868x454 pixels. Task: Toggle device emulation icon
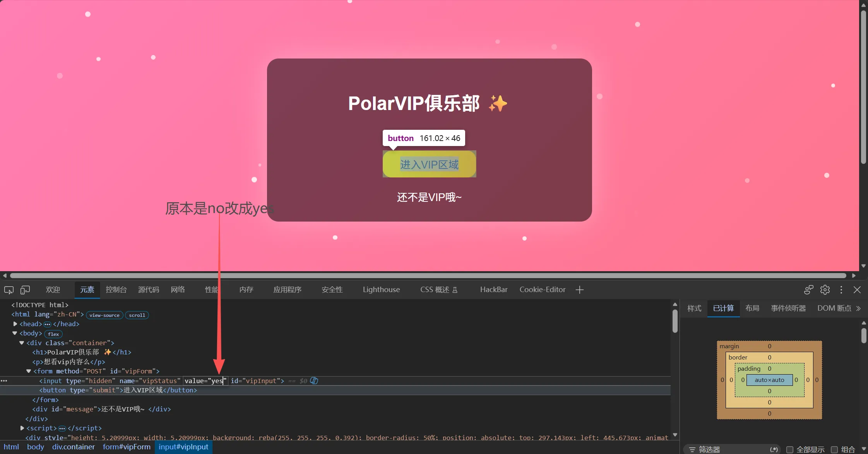point(25,290)
